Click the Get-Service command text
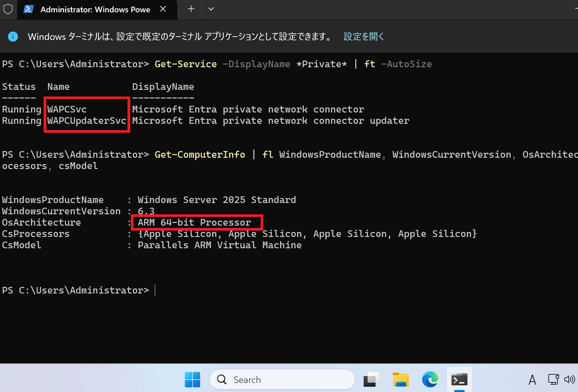Viewport: 578px width, 392px height. 186,64
